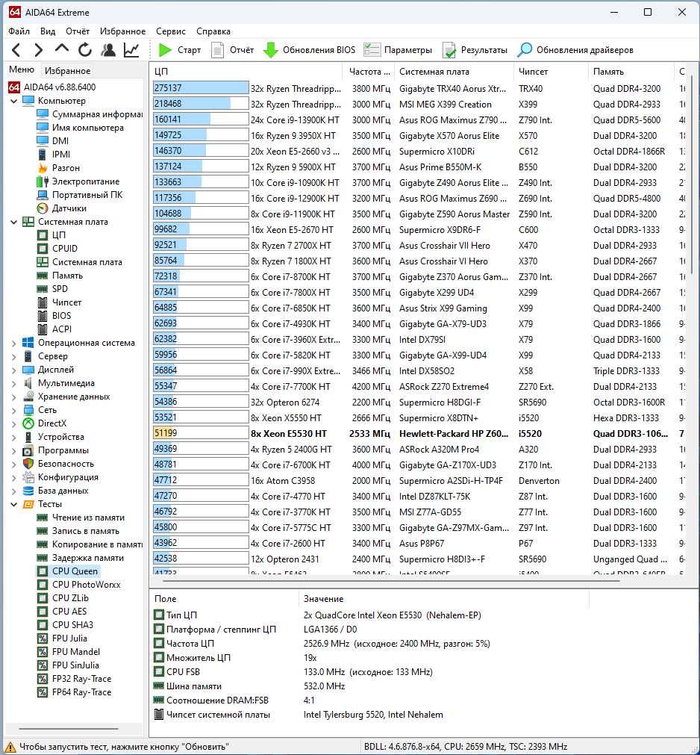This screenshot has width=700, height=755.
Task: Expand the Хранение данных tree node
Action: coord(13,397)
